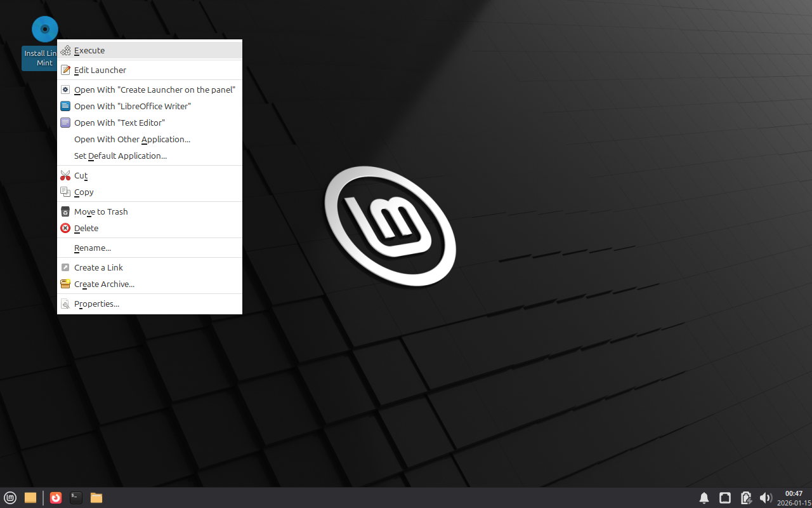Choose Set Default Application...

click(x=150, y=156)
